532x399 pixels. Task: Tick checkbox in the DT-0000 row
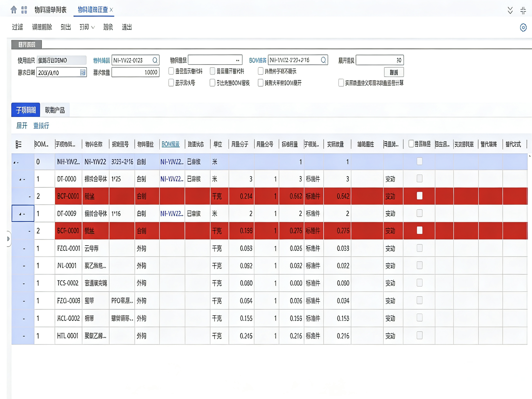point(419,179)
